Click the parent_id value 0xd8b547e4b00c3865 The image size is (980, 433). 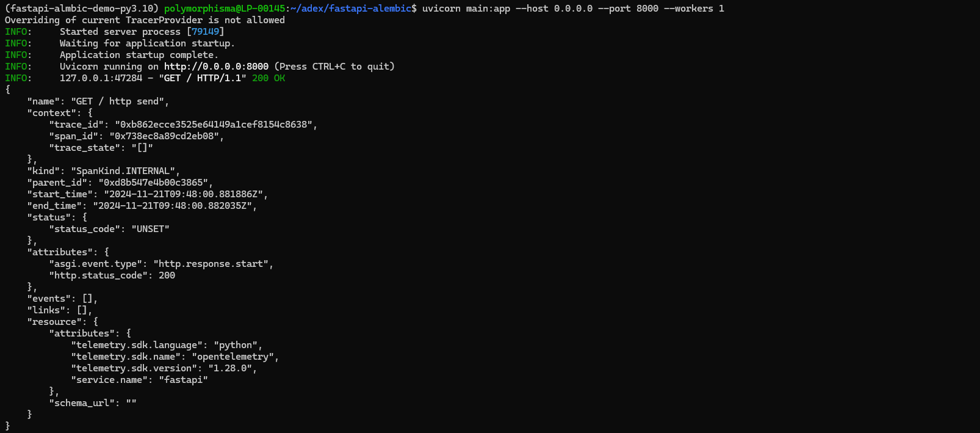click(x=153, y=183)
